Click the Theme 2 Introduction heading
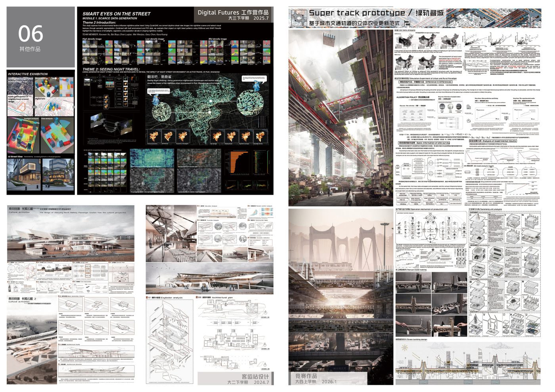Screen dimensions: 555x392 pyautogui.click(x=100, y=23)
